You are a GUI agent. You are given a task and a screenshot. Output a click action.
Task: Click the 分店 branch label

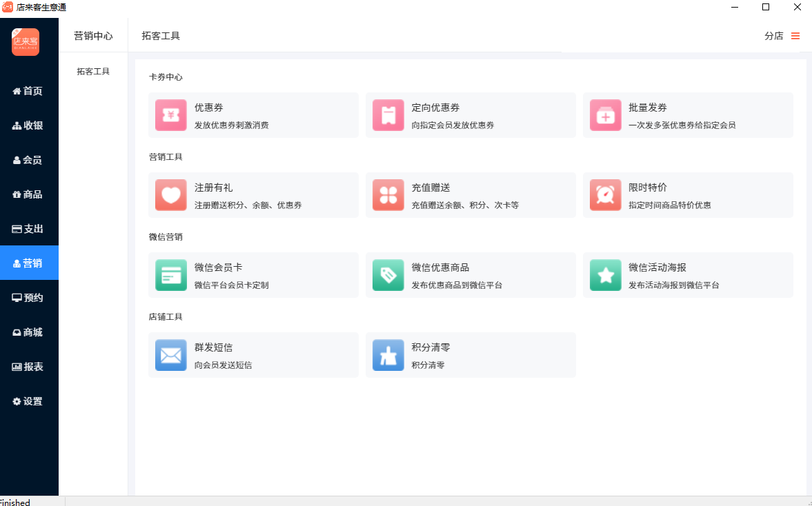tap(773, 36)
